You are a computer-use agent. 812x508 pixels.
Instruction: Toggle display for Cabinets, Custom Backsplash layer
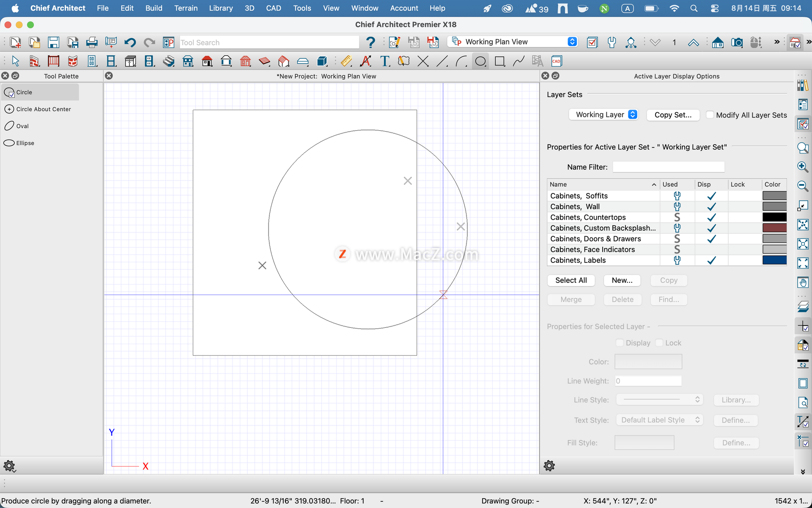[711, 228]
